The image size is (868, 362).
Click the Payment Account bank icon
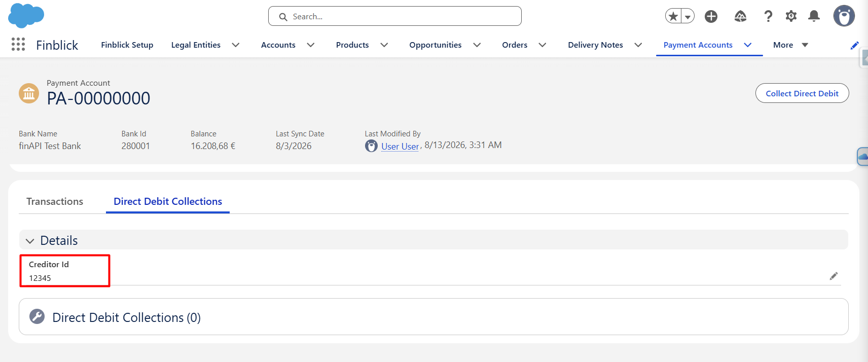click(29, 93)
